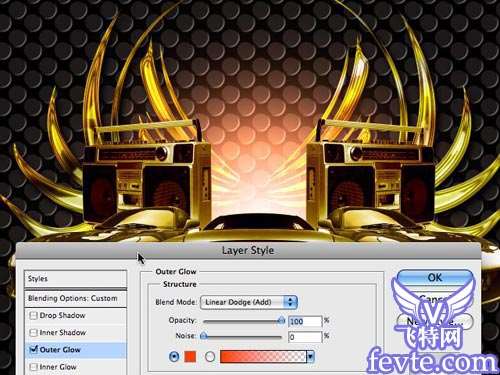Click the Opacity slider handle
Viewport: 500px width, 375px height.
click(281, 320)
